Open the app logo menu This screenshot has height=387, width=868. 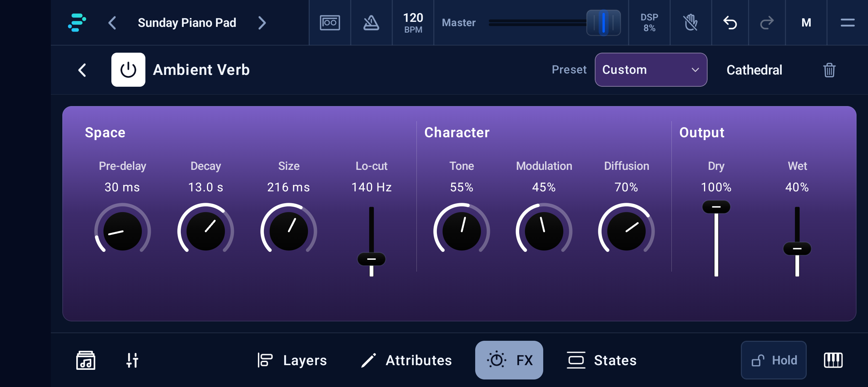click(77, 23)
